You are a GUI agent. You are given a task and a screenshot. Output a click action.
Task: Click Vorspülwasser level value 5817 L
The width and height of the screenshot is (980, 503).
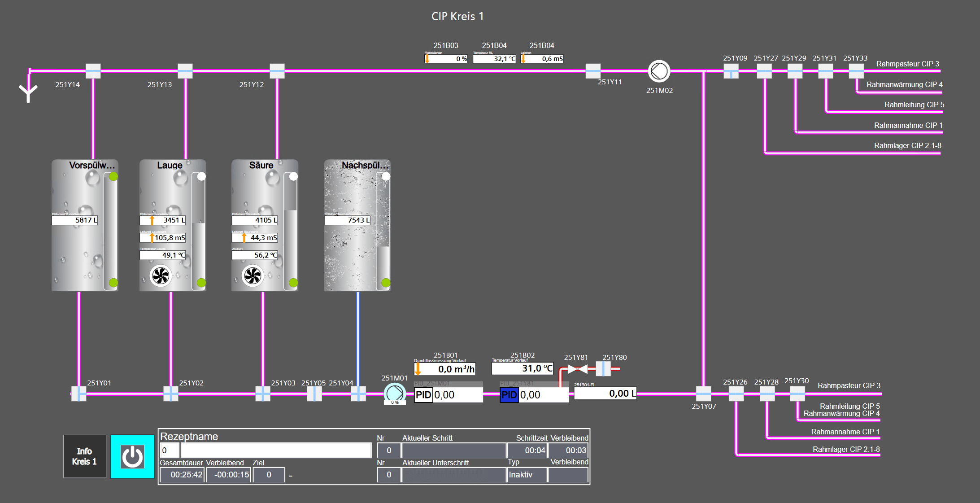point(75,220)
